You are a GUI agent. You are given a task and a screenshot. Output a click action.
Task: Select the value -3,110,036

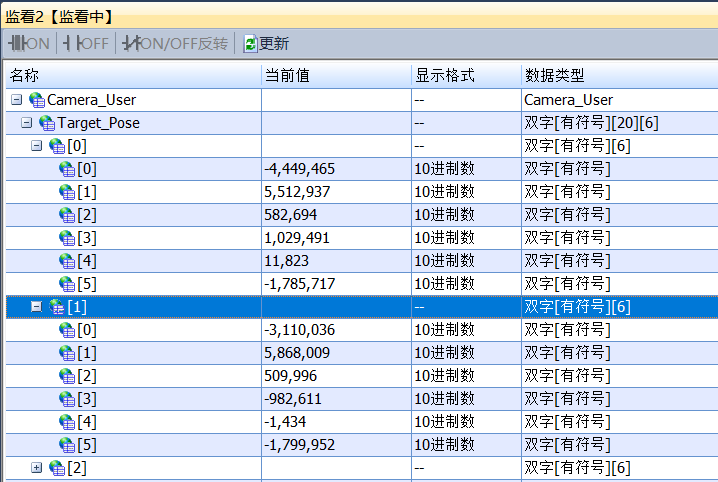point(299,330)
